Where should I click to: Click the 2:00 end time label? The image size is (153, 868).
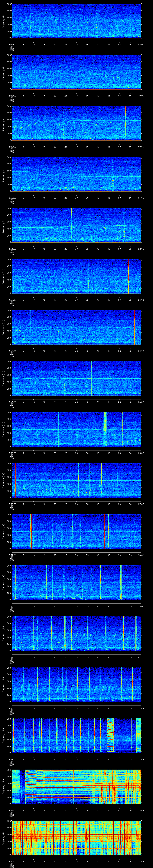coord(141,760)
